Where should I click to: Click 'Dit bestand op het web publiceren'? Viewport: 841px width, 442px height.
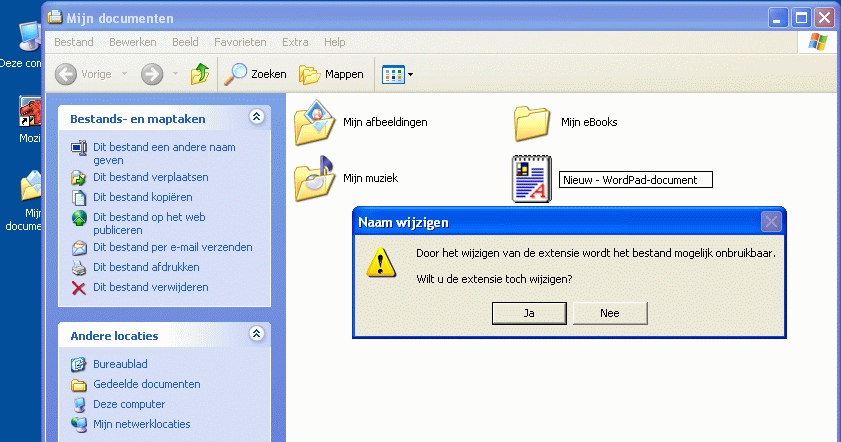[x=149, y=223]
